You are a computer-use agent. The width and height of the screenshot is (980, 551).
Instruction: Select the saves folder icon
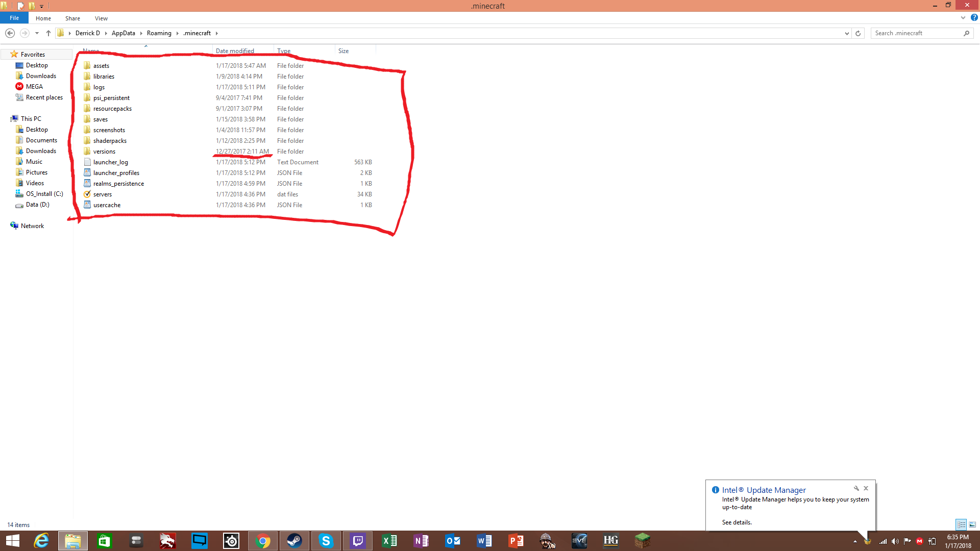87,119
